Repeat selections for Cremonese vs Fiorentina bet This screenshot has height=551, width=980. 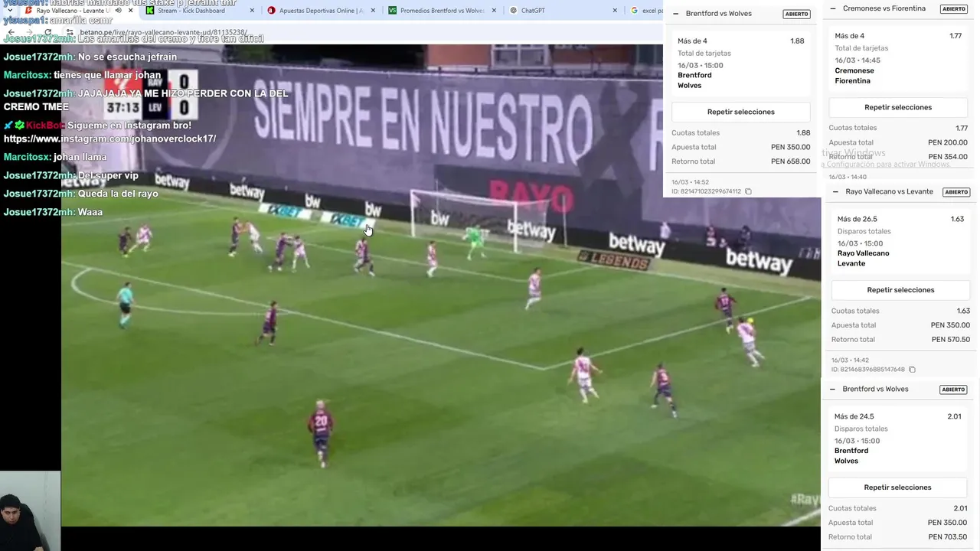pos(898,107)
